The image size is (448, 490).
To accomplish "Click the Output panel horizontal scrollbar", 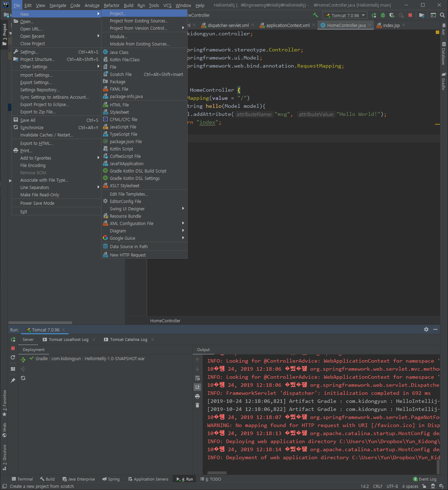I will click(217, 472).
